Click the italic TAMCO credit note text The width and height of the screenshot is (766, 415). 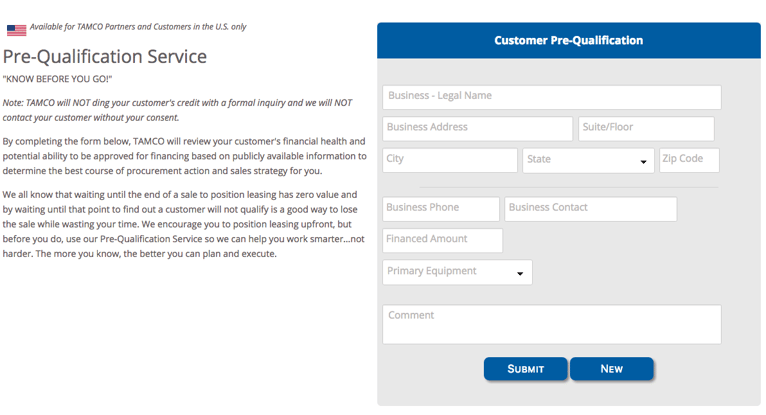(177, 110)
